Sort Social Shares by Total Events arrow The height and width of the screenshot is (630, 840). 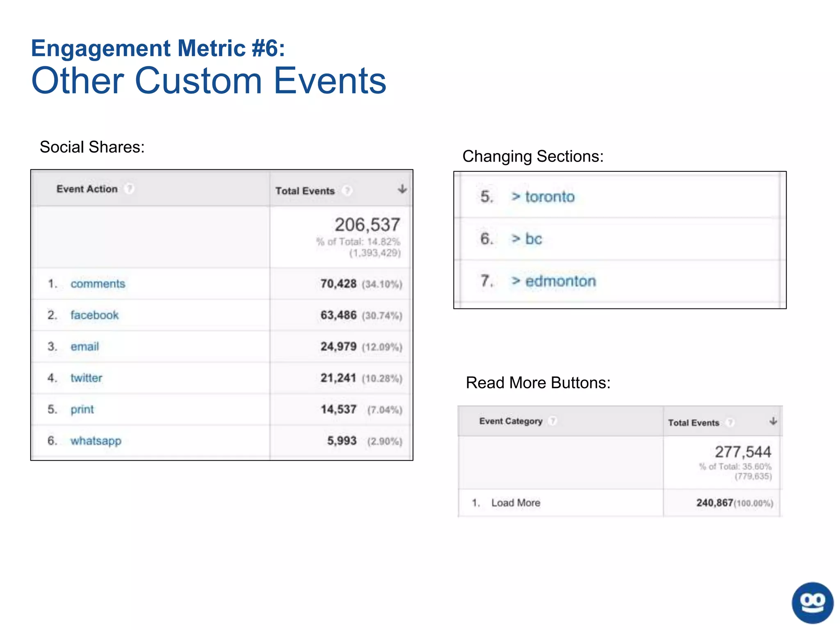pyautogui.click(x=402, y=189)
